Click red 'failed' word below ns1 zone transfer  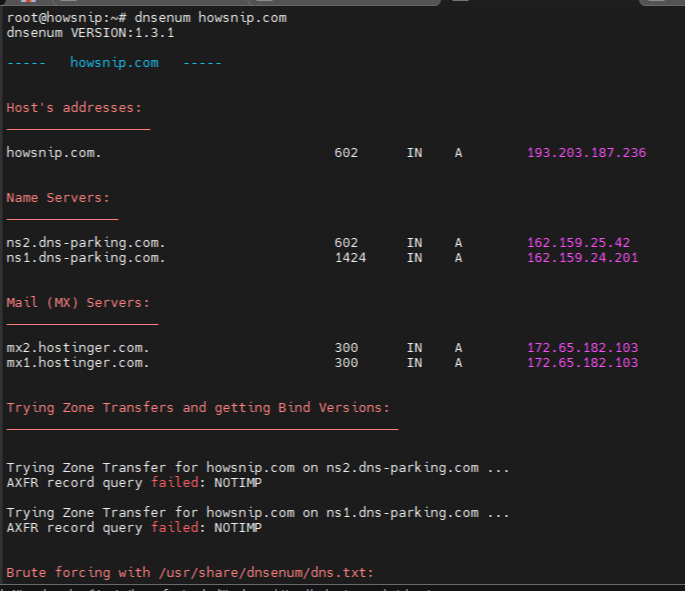175,528
